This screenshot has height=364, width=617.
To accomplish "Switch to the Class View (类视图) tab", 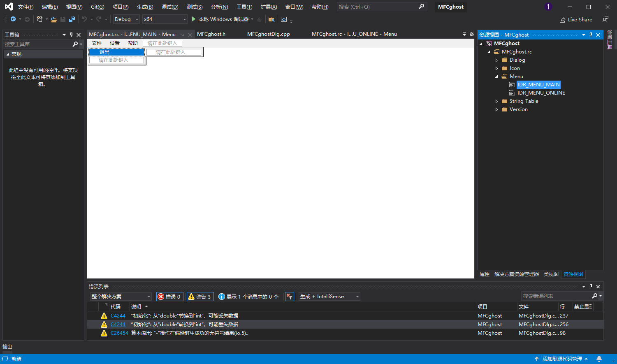I will [x=551, y=274].
